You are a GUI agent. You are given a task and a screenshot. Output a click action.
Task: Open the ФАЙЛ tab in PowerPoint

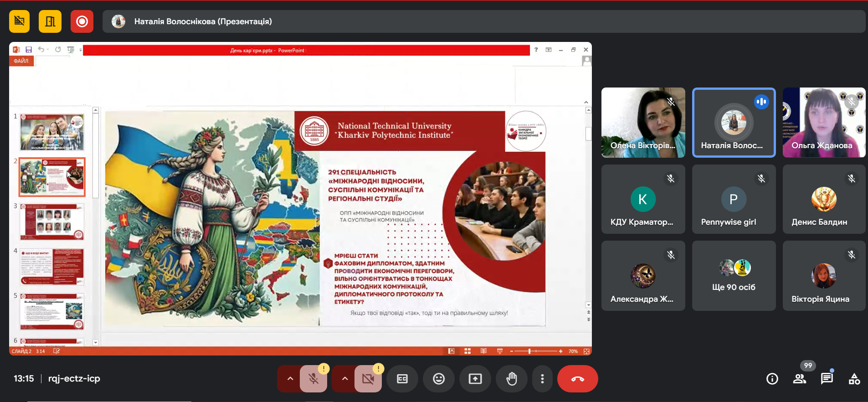[21, 61]
